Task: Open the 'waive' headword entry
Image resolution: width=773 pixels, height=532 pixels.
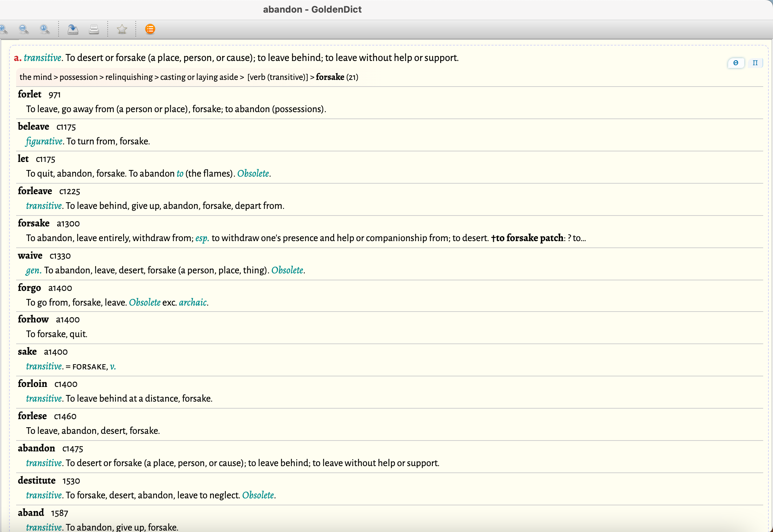Action: [x=30, y=255]
